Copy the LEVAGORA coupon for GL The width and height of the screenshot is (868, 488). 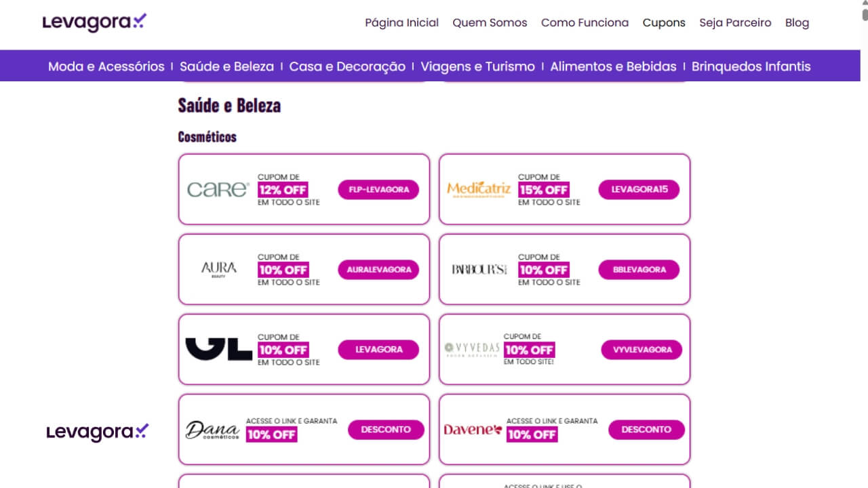[378, 350]
